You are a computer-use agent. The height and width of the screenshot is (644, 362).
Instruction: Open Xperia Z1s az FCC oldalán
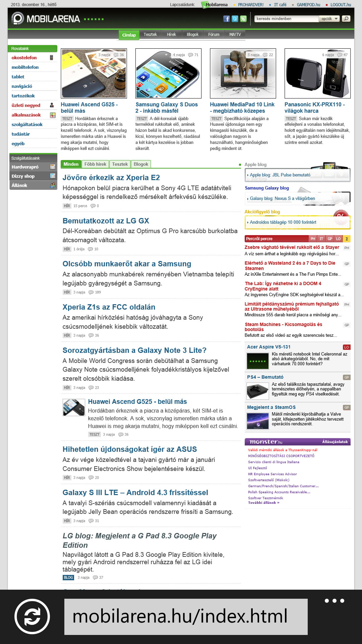point(109,307)
